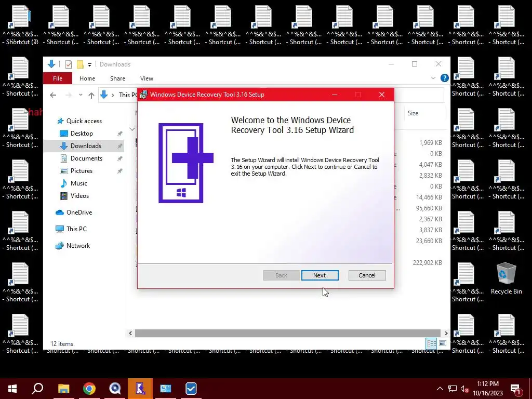Open File Explorer from the taskbar

64,389
